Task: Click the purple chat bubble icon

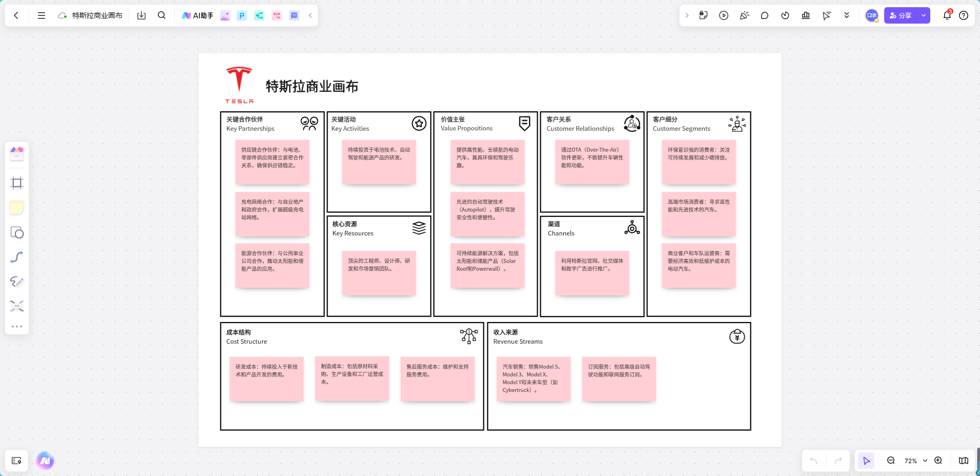Action: point(294,15)
